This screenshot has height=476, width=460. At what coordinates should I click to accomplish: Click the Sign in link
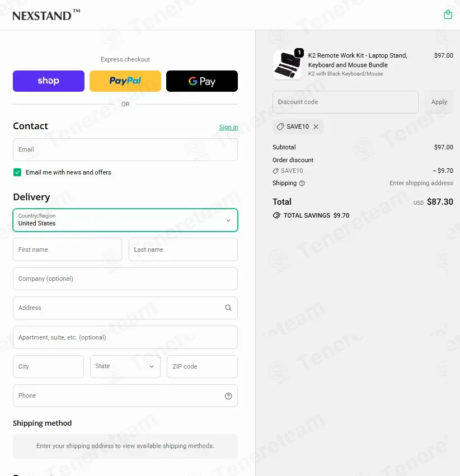pos(228,127)
